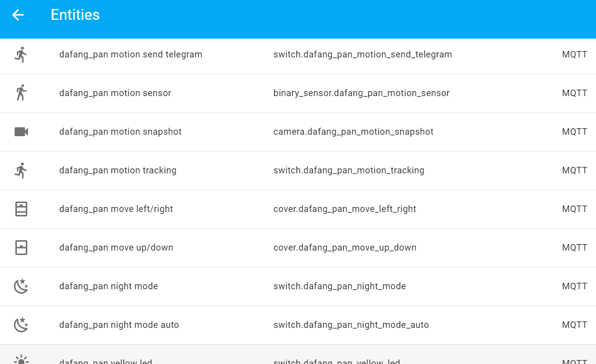Select the walking-person icon for motion sensor

click(20, 93)
